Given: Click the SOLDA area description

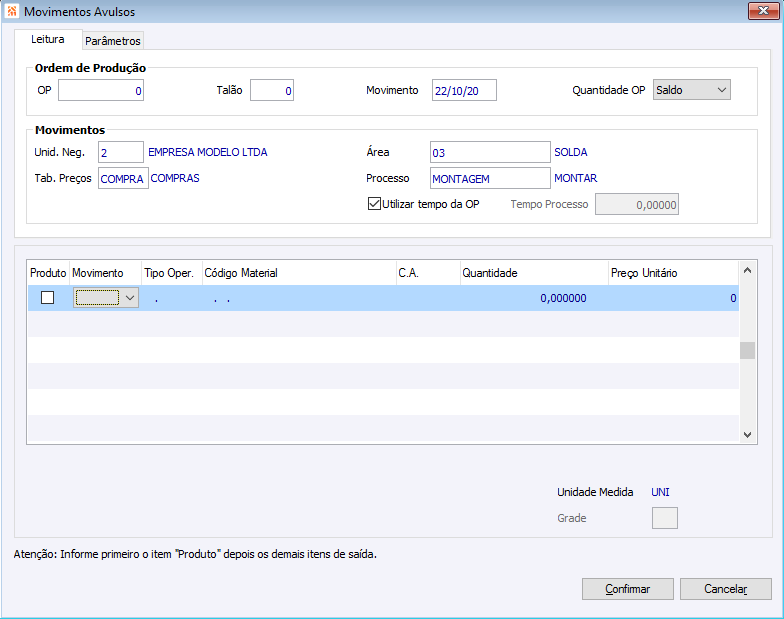Looking at the screenshot, I should coord(570,152).
